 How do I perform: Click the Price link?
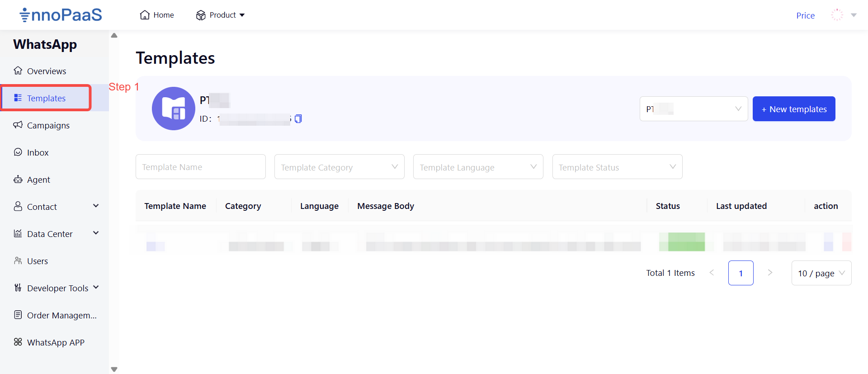[806, 15]
